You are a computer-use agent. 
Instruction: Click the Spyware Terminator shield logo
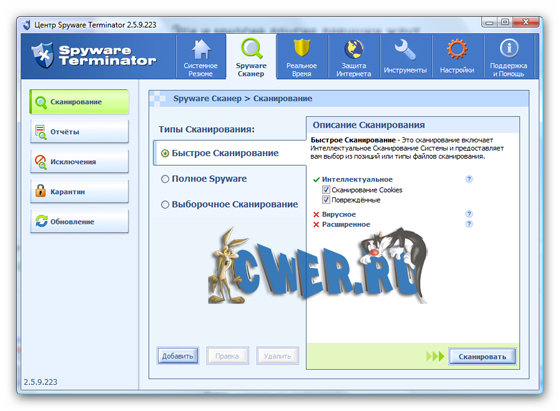pyautogui.click(x=43, y=55)
